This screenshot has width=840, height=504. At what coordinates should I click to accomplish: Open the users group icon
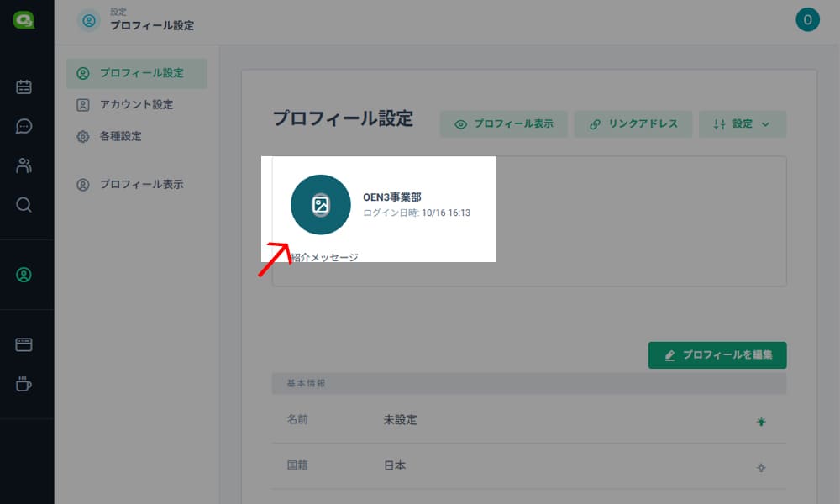(x=24, y=165)
